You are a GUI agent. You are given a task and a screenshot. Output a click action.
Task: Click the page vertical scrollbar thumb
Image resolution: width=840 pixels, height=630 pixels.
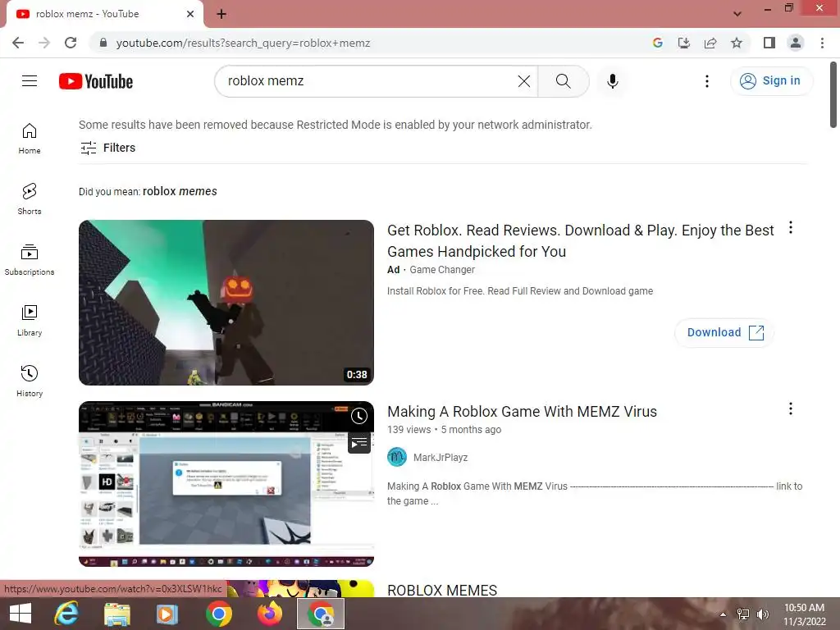[x=833, y=95]
